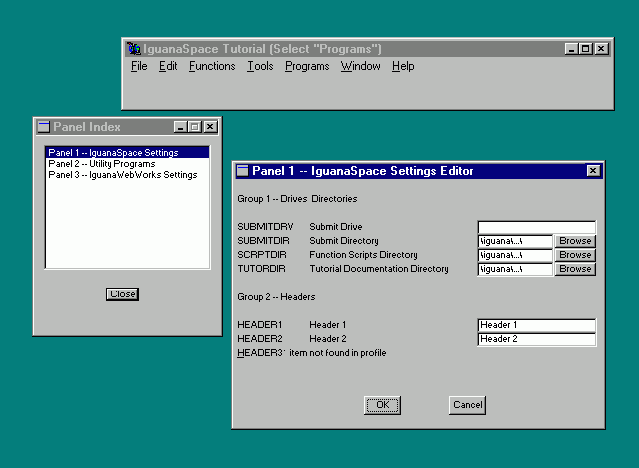Image resolution: width=639 pixels, height=468 pixels.
Task: Open the Window menu
Action: point(361,66)
